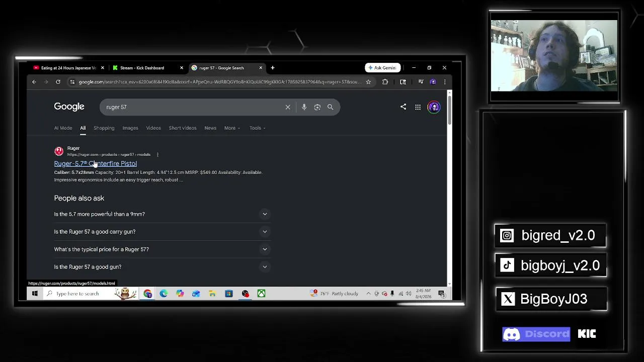This screenshot has width=644, height=362.
Task: Switch to Short videos results
Action: [x=183, y=128]
